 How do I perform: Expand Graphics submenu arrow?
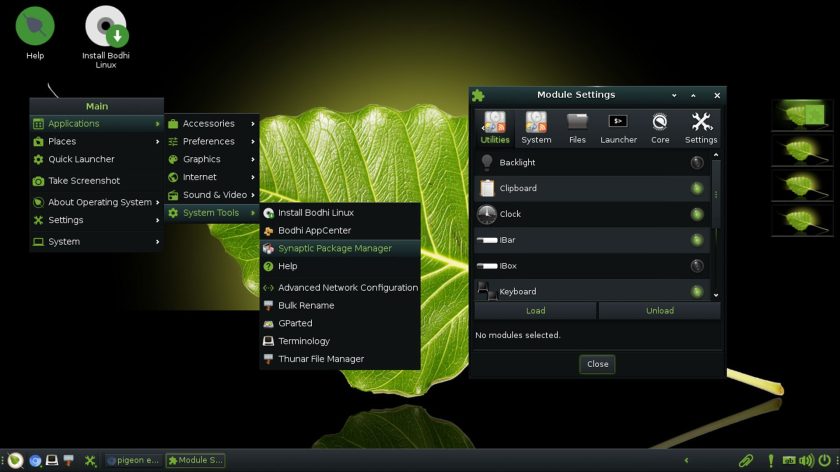click(x=253, y=159)
